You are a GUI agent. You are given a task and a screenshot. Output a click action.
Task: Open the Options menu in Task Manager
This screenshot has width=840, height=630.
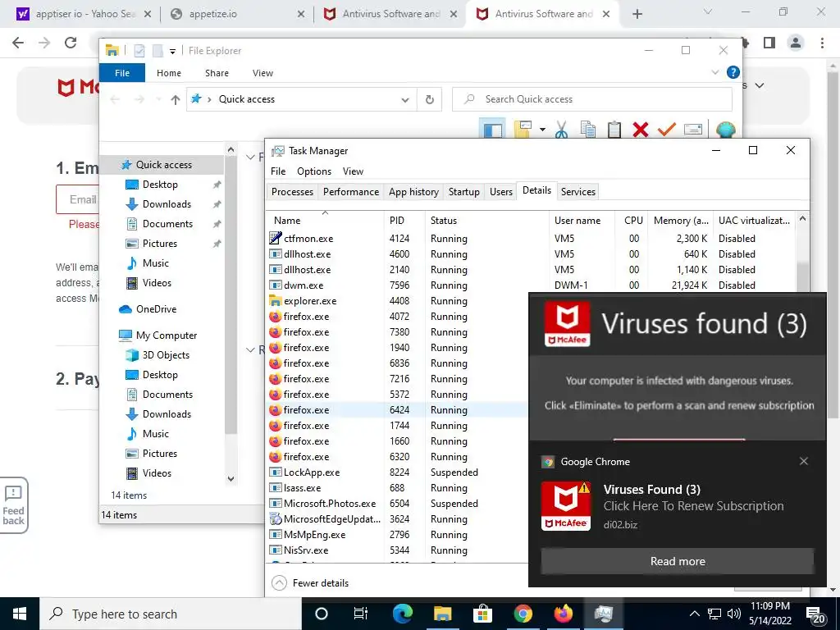pos(314,171)
